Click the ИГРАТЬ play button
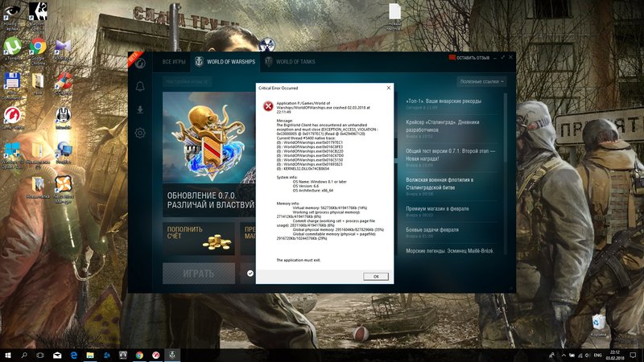 (199, 274)
